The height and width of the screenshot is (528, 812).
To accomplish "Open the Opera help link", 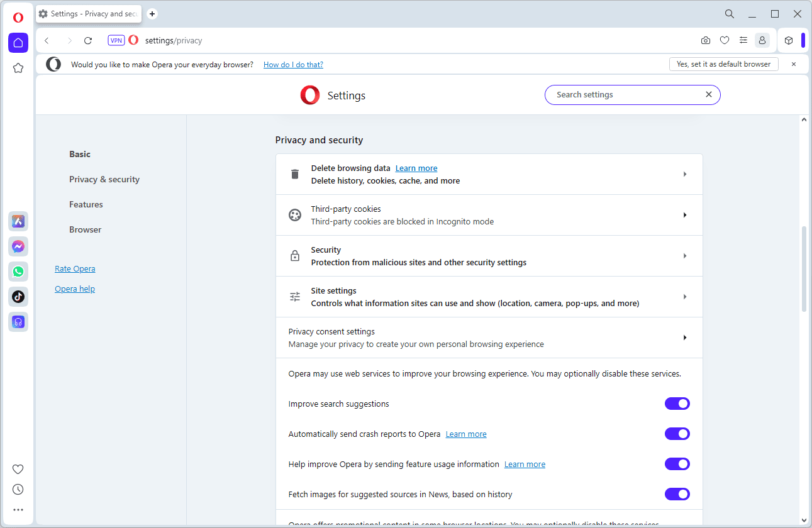I will (x=75, y=289).
